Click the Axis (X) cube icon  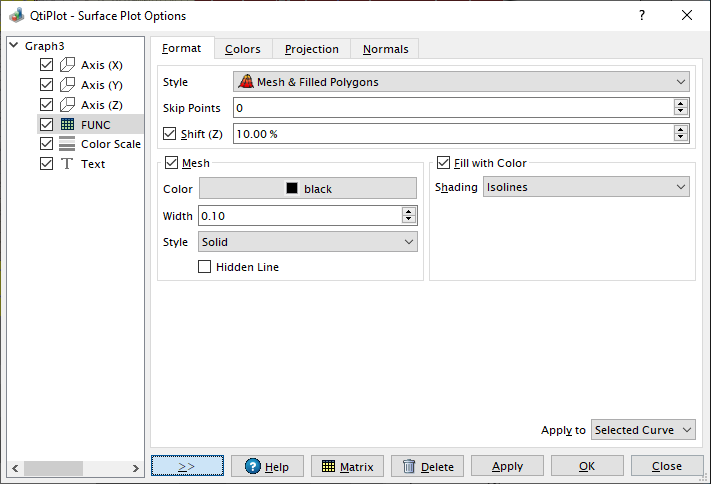click(x=67, y=65)
